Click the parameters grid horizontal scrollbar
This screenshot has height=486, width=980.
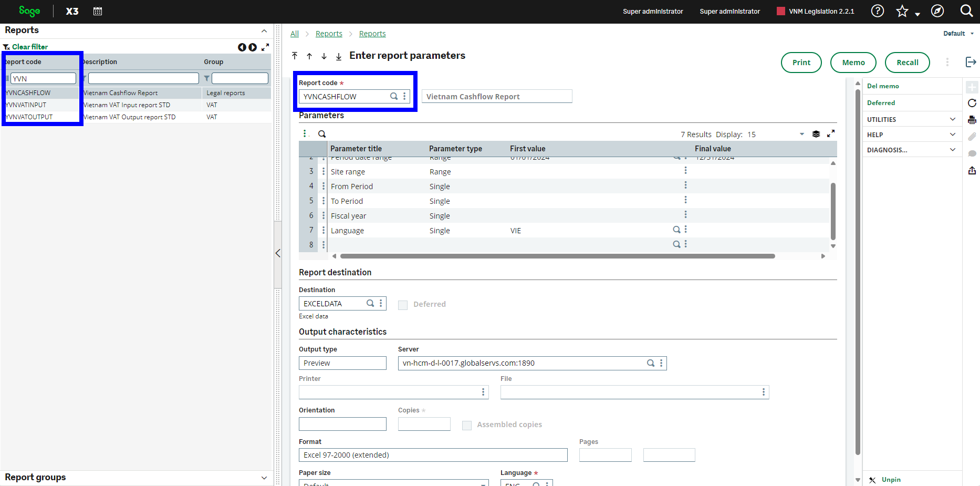point(558,256)
